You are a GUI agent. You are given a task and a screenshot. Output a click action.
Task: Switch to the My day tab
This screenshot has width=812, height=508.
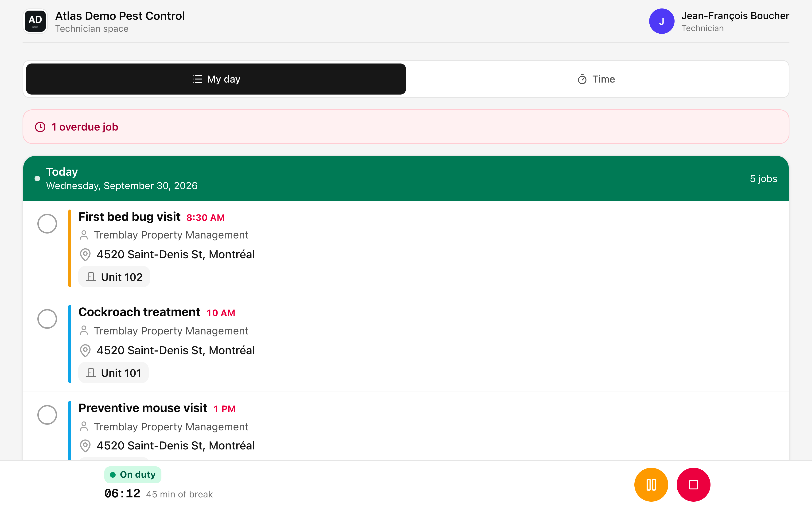pyautogui.click(x=216, y=79)
